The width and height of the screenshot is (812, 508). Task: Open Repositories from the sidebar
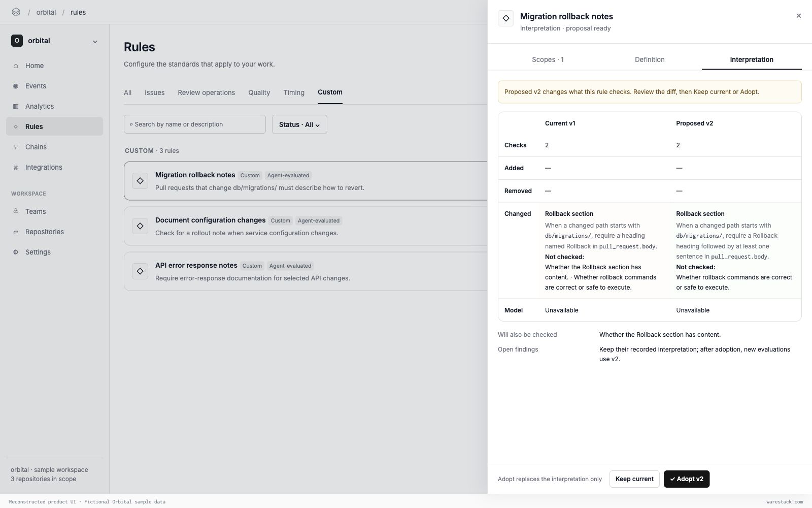pos(55,232)
